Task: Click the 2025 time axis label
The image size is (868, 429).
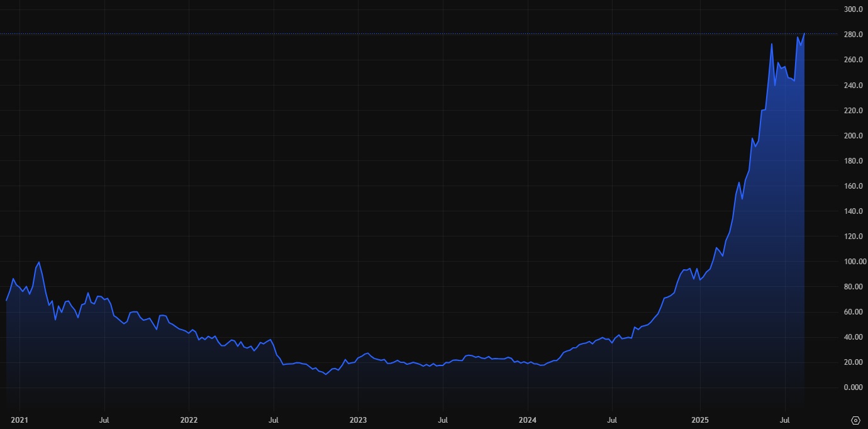Action: tap(701, 419)
